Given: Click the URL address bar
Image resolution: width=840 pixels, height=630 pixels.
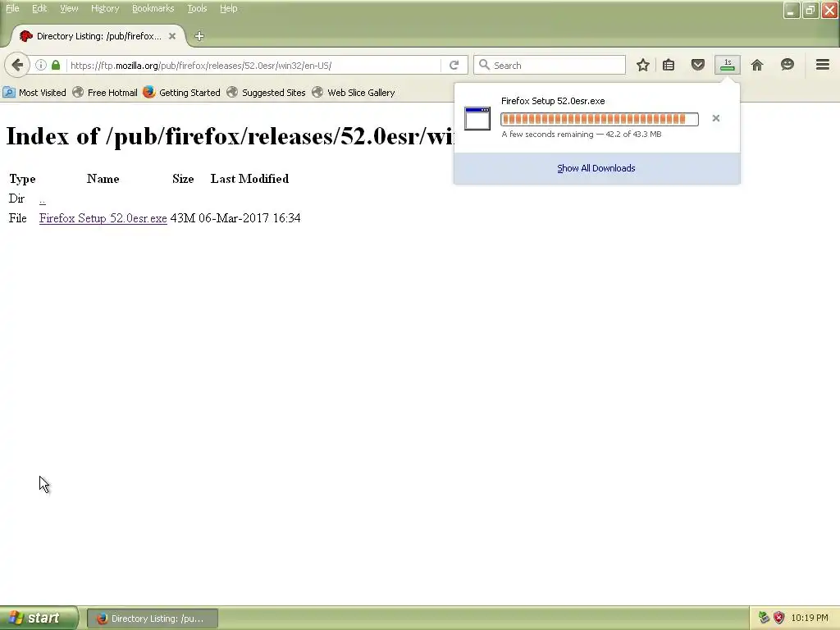Looking at the screenshot, I should [254, 66].
